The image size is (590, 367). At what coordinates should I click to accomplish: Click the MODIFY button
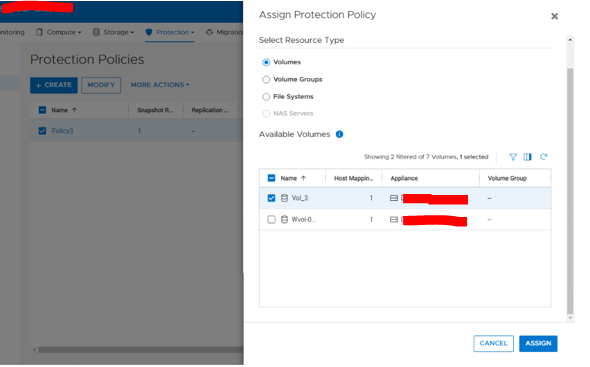click(101, 85)
